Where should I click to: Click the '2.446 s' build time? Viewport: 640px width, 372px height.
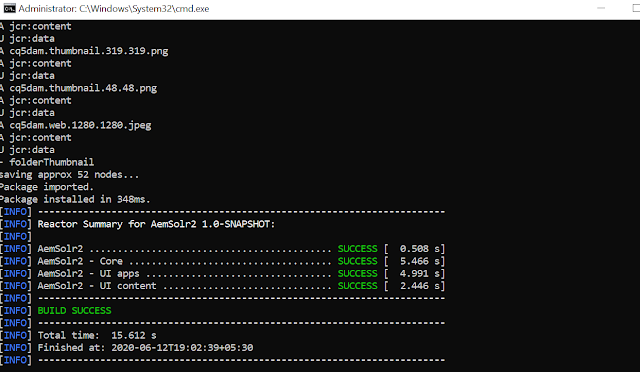coord(420,286)
